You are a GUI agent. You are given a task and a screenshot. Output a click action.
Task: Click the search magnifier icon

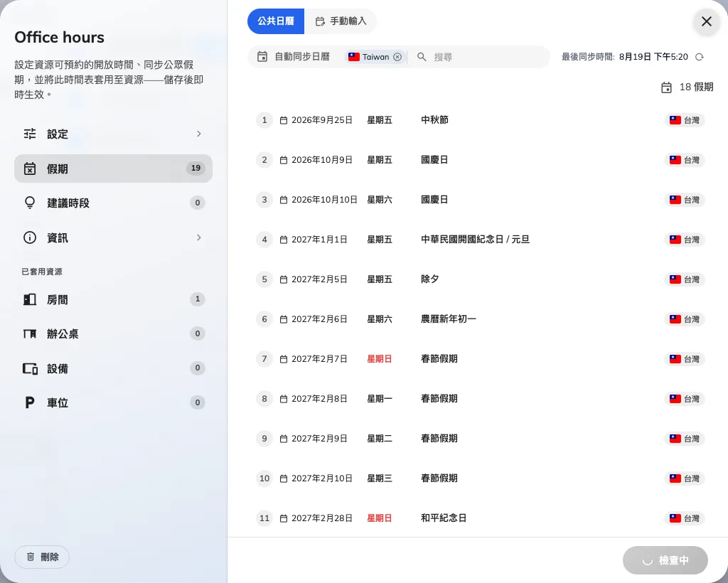[422, 57]
